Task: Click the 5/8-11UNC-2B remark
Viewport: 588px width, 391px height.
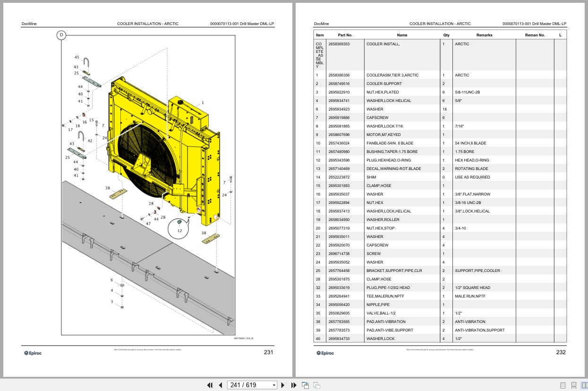Action: pos(467,92)
